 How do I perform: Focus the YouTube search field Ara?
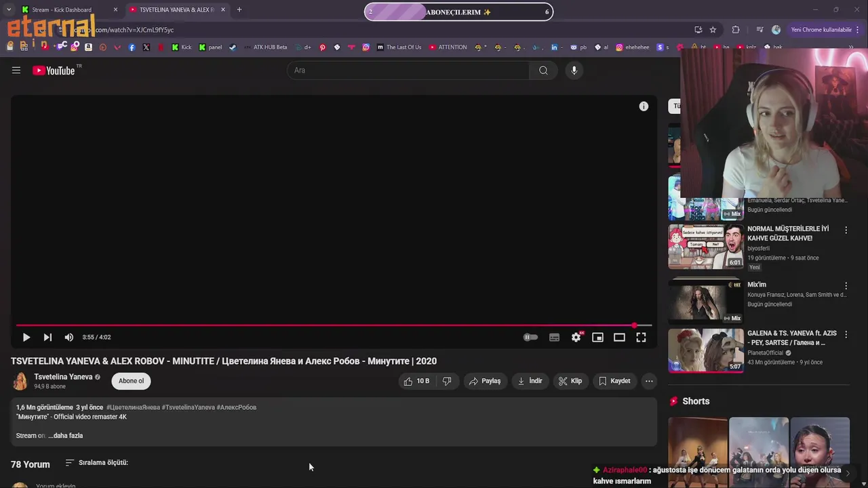(408, 70)
